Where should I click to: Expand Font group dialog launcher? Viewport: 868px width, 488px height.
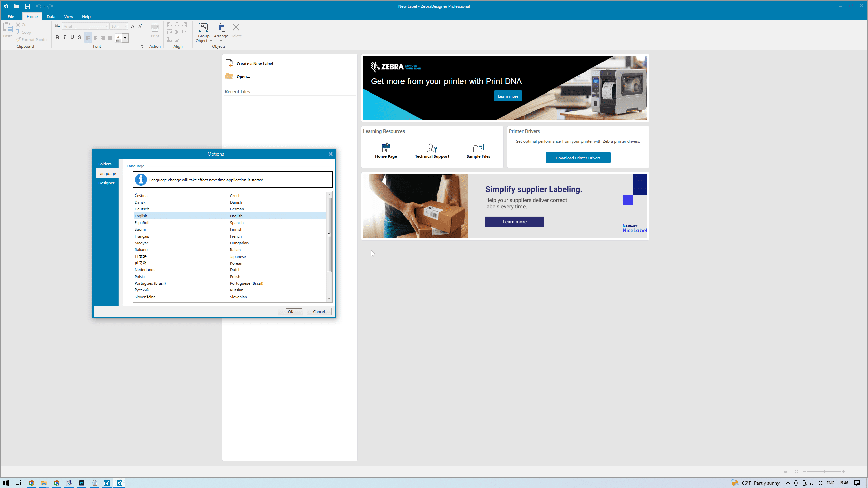point(142,47)
